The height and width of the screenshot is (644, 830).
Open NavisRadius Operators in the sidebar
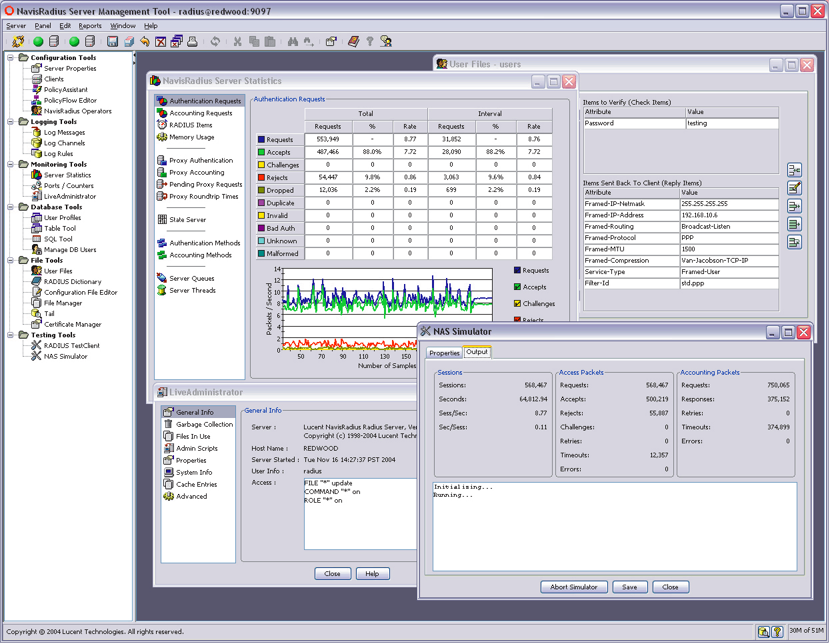coord(77,111)
